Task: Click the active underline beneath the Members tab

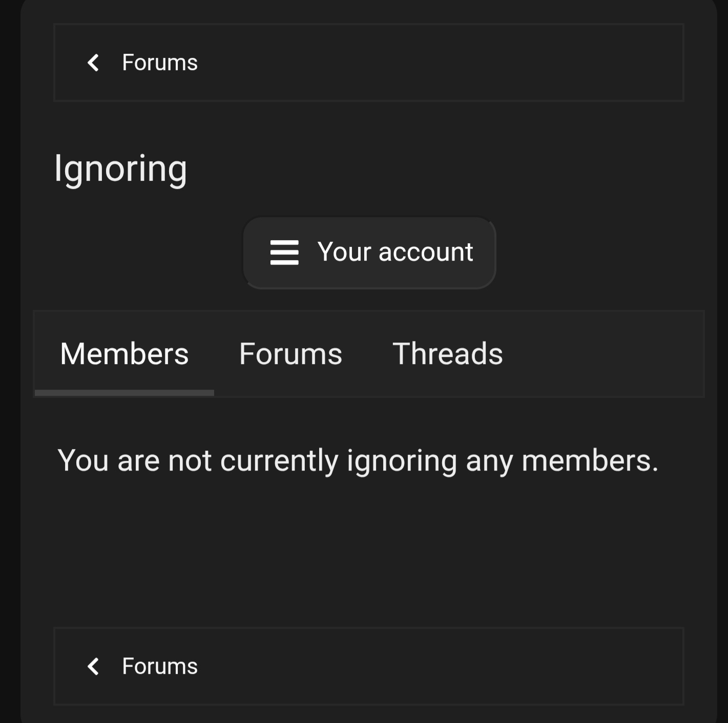Action: coord(124,393)
